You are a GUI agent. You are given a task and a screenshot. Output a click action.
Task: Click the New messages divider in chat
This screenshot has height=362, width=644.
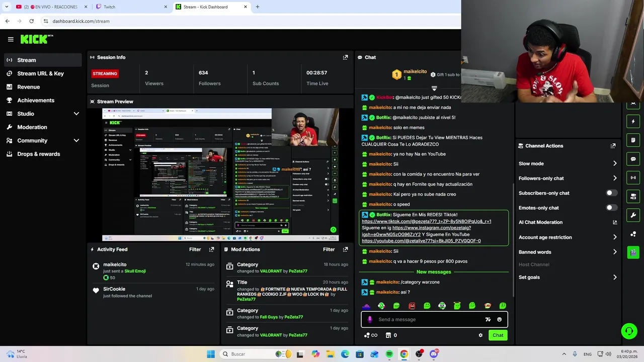[x=434, y=272]
